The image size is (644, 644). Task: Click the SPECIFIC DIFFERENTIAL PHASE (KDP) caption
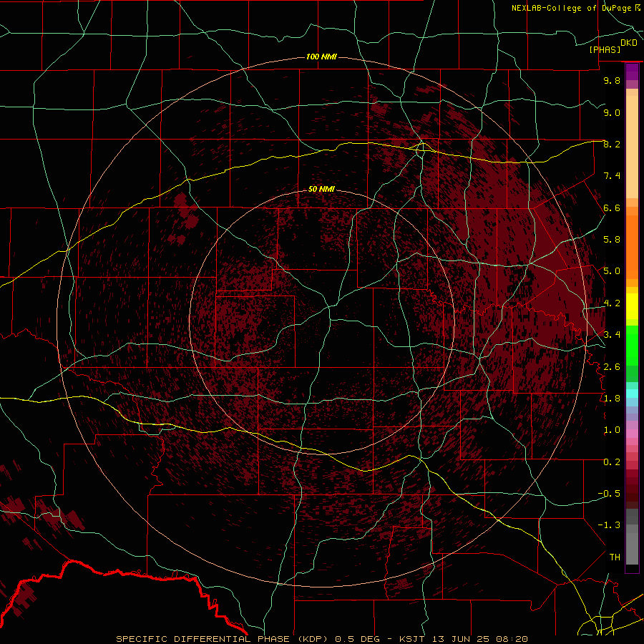(x=222, y=639)
